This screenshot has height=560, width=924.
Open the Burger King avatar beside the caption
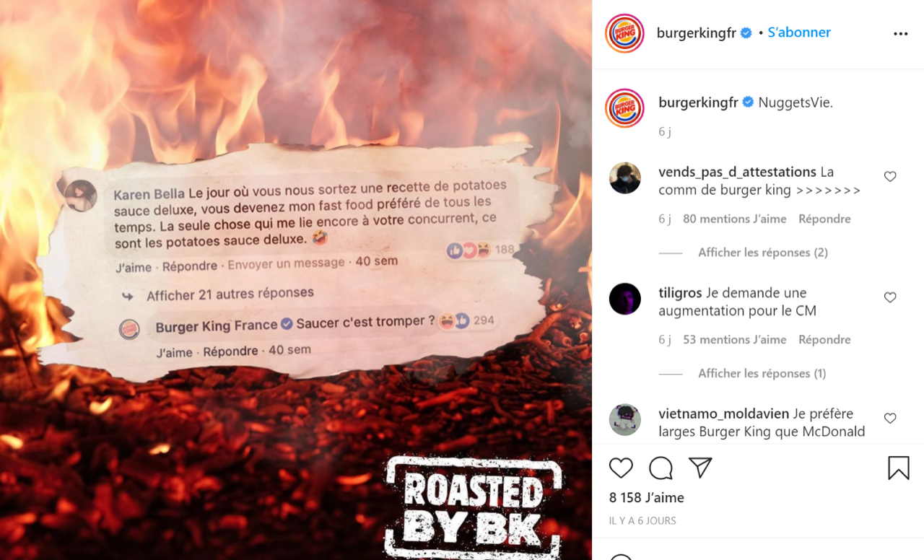(624, 108)
